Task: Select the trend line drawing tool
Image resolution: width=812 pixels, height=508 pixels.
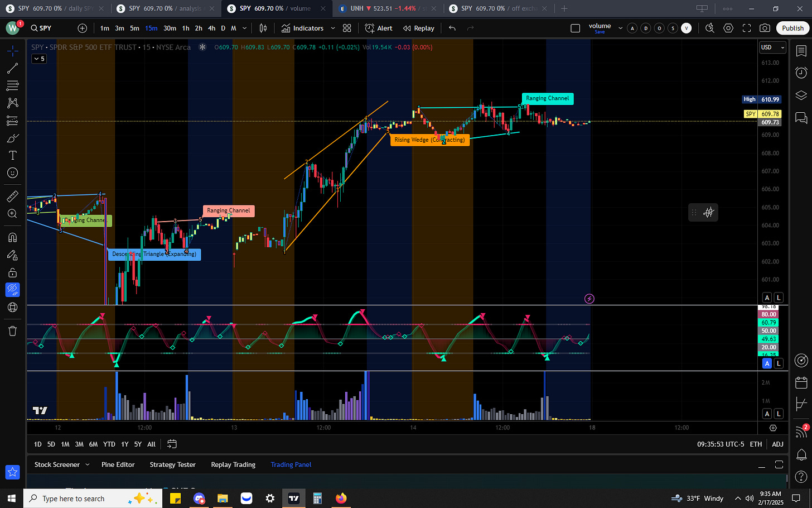Action: pos(12,68)
